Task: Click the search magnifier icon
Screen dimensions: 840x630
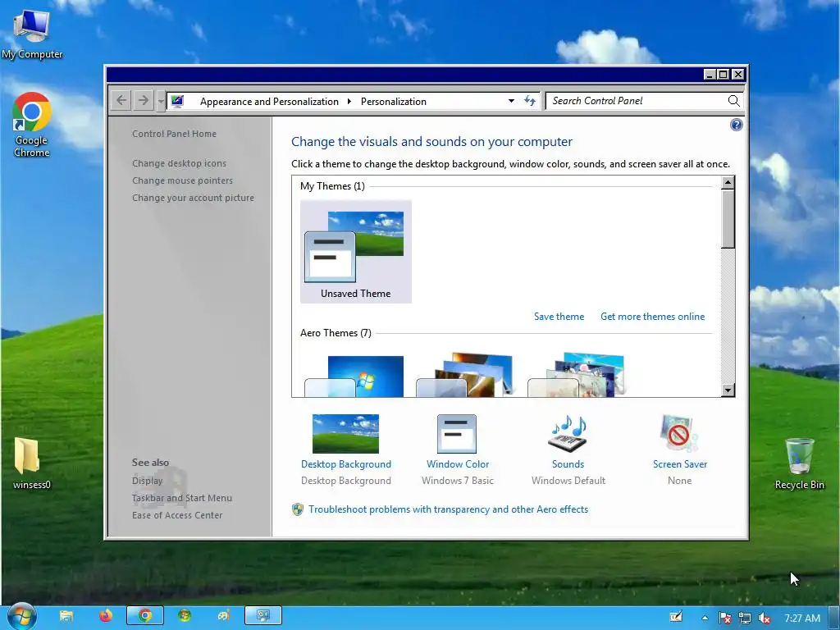Action: 733,101
